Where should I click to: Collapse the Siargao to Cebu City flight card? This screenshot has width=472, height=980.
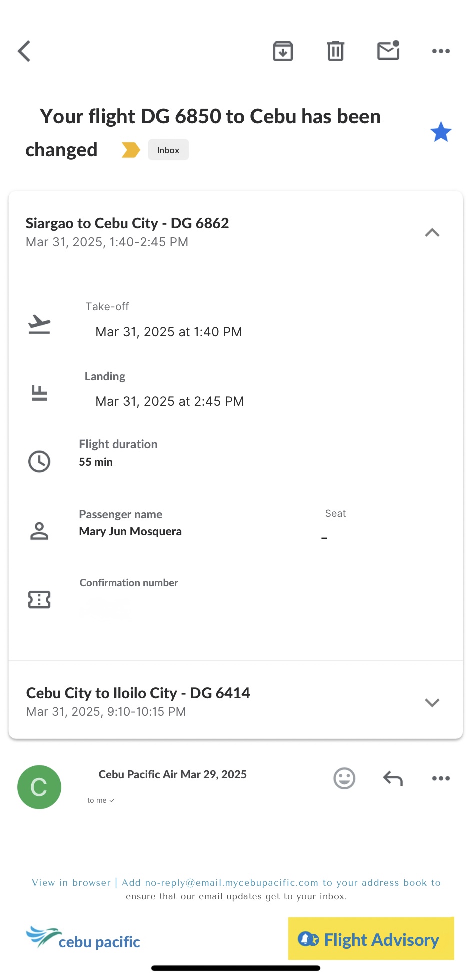432,232
